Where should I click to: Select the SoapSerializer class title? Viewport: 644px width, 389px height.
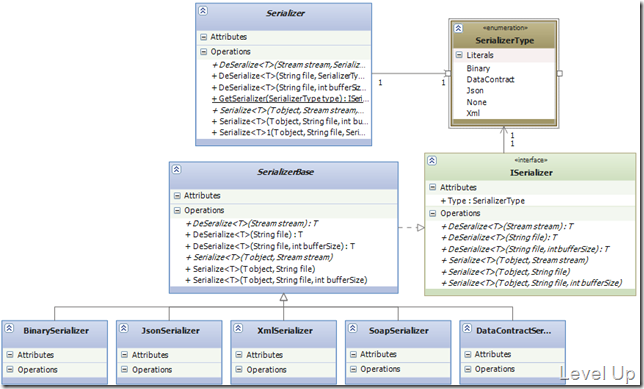click(399, 331)
